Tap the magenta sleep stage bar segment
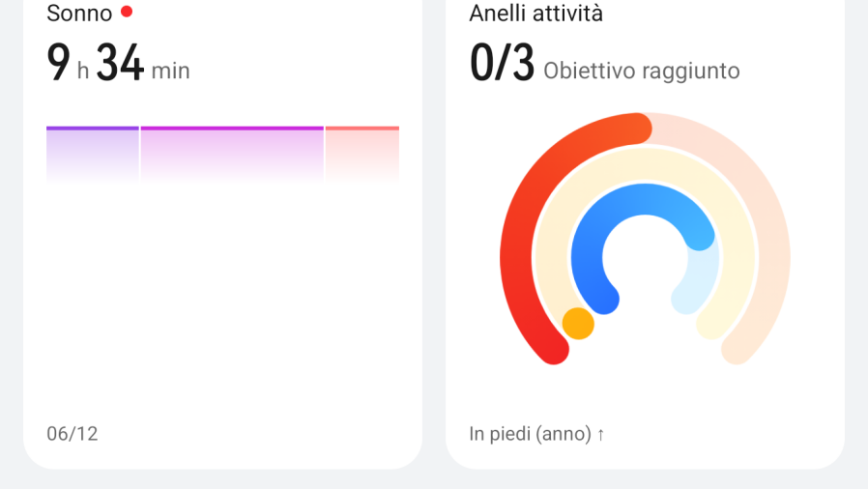Screen dimensions: 868x489 tap(232, 154)
